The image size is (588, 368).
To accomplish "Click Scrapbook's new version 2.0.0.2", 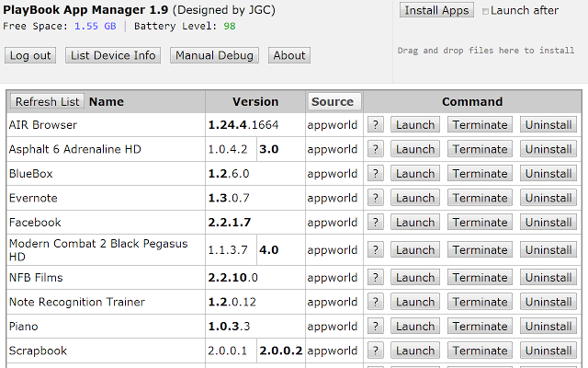I will coord(281,351).
